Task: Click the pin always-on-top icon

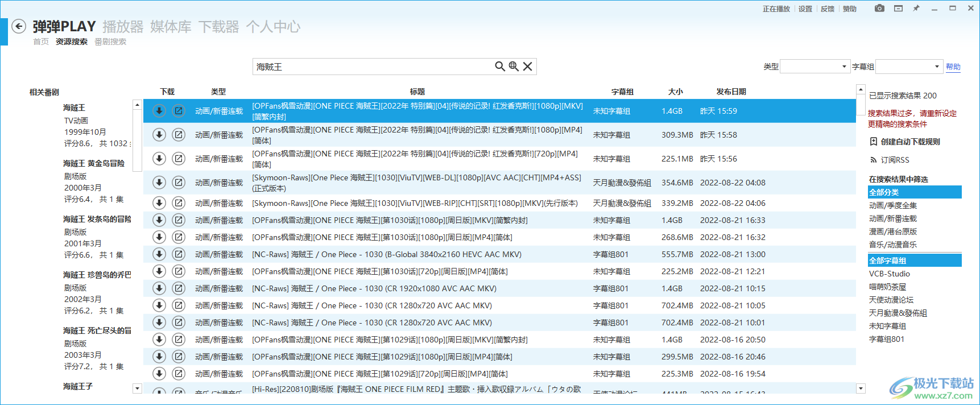Action: (x=916, y=9)
